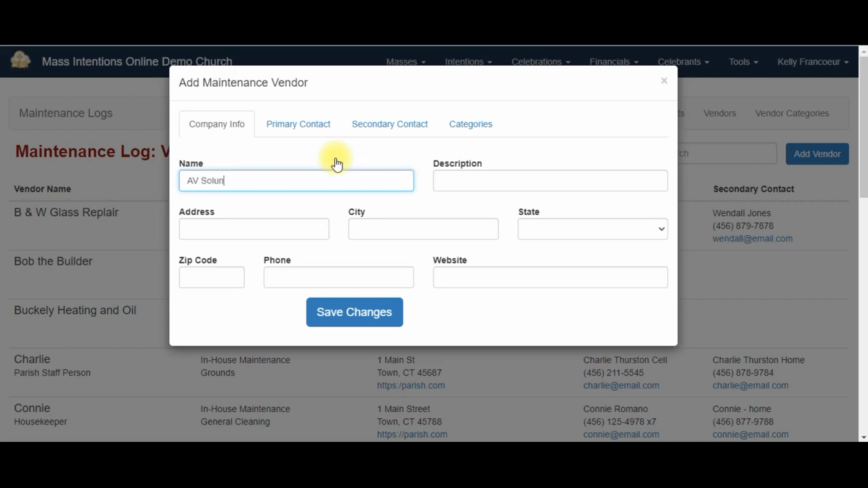This screenshot has height=488, width=868.
Task: Click the Grounds category text
Action: pyautogui.click(x=218, y=373)
